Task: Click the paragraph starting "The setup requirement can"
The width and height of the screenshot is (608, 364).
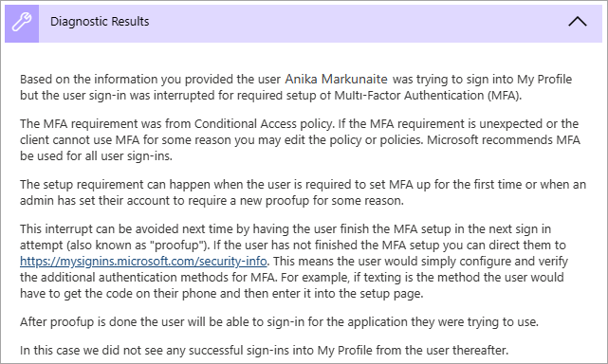Action: pyautogui.click(x=303, y=192)
